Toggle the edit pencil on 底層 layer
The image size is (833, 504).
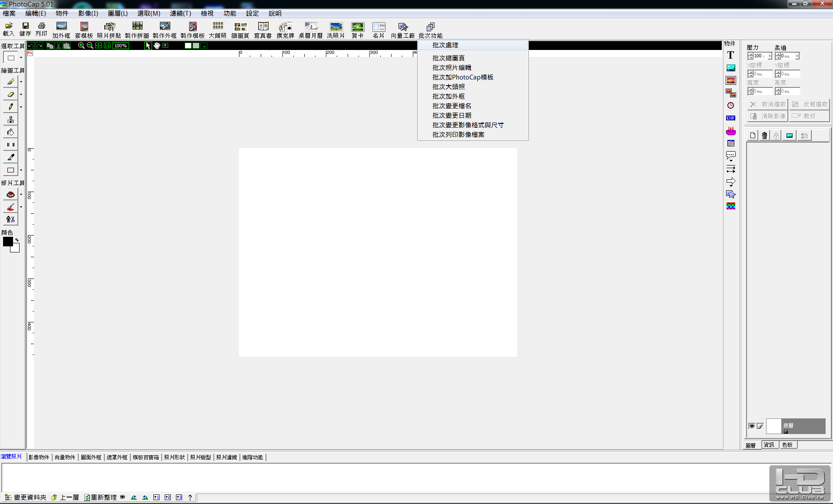point(760,426)
